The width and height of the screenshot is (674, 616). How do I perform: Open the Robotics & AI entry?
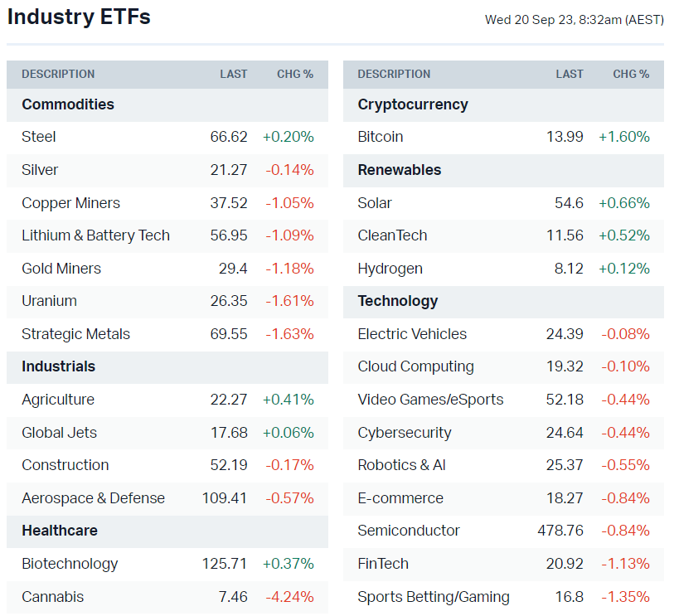[401, 465]
